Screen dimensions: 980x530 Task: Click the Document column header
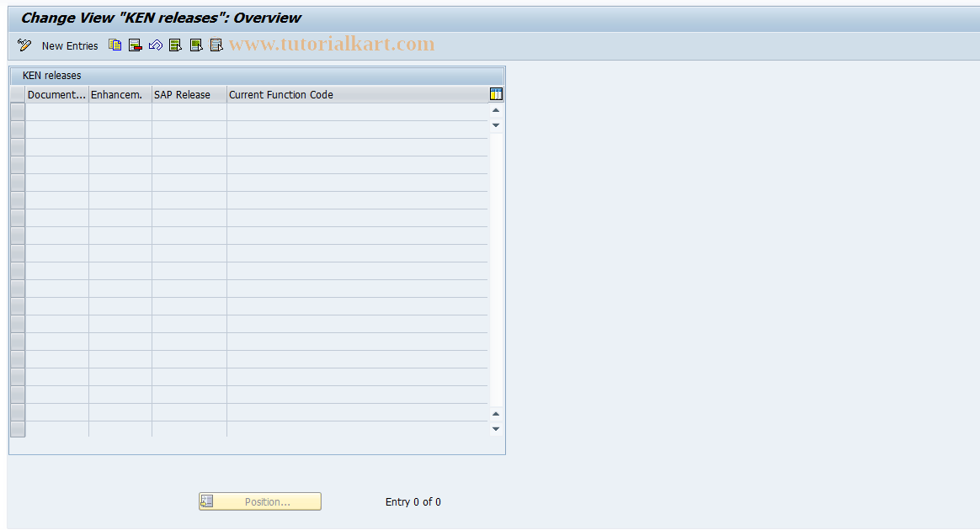pos(56,94)
